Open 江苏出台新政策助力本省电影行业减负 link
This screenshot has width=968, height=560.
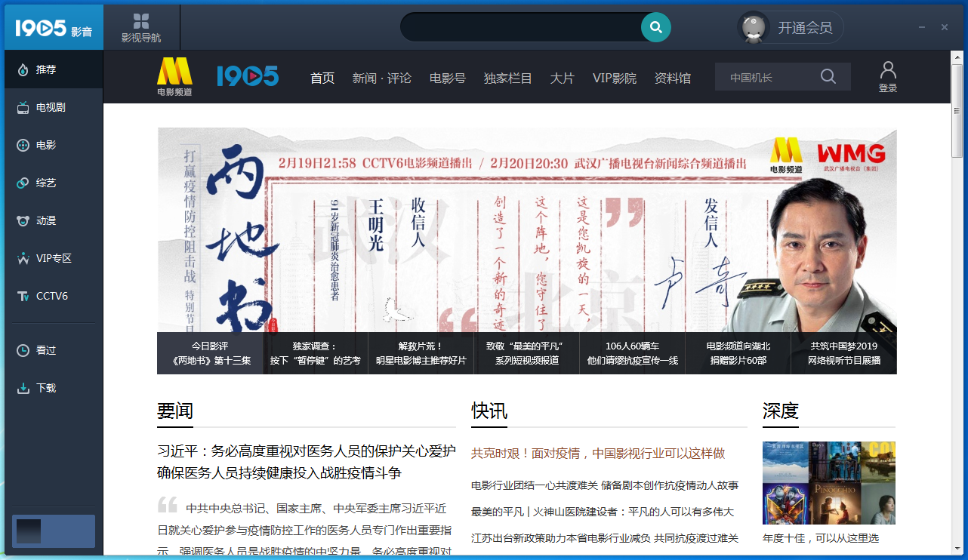605,538
